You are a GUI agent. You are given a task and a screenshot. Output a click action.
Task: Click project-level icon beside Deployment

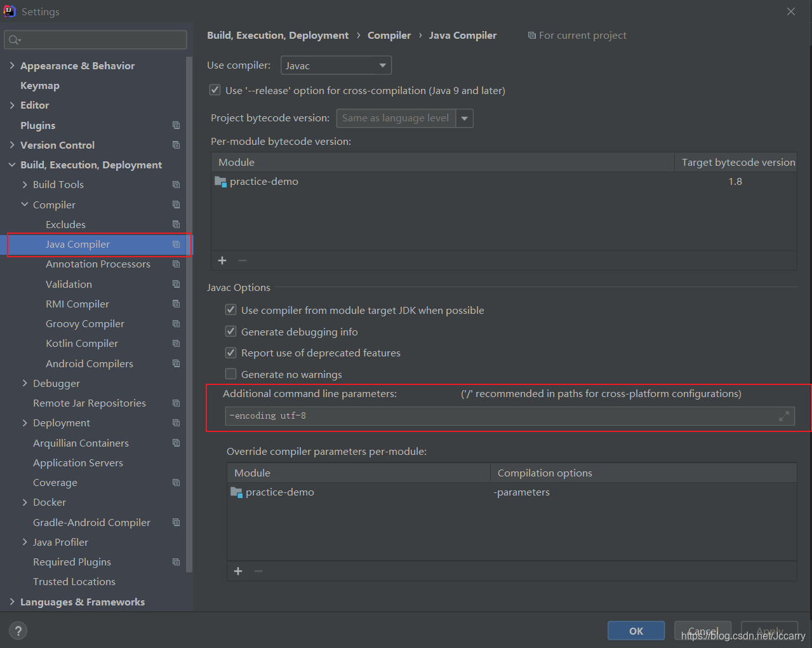click(176, 423)
